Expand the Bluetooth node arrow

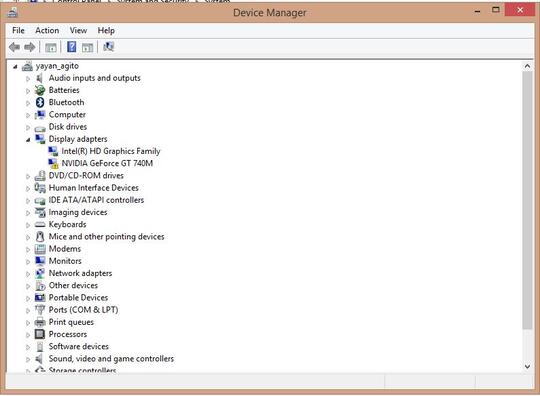pos(28,103)
